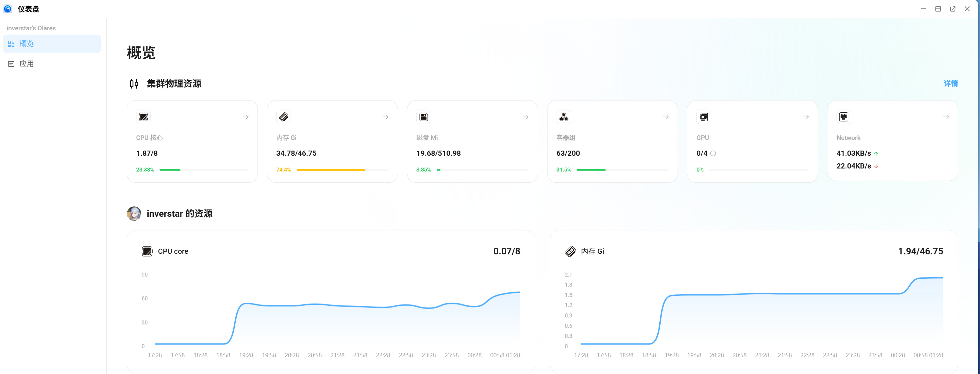Image resolution: width=980 pixels, height=374 pixels.
Task: Pop out the window to new tab
Action: click(x=953, y=9)
